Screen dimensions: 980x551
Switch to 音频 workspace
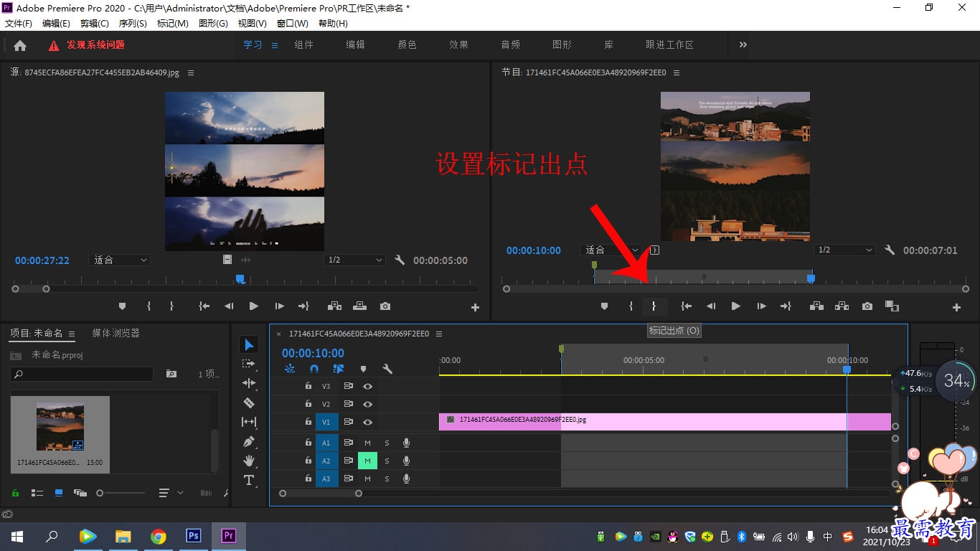511,44
